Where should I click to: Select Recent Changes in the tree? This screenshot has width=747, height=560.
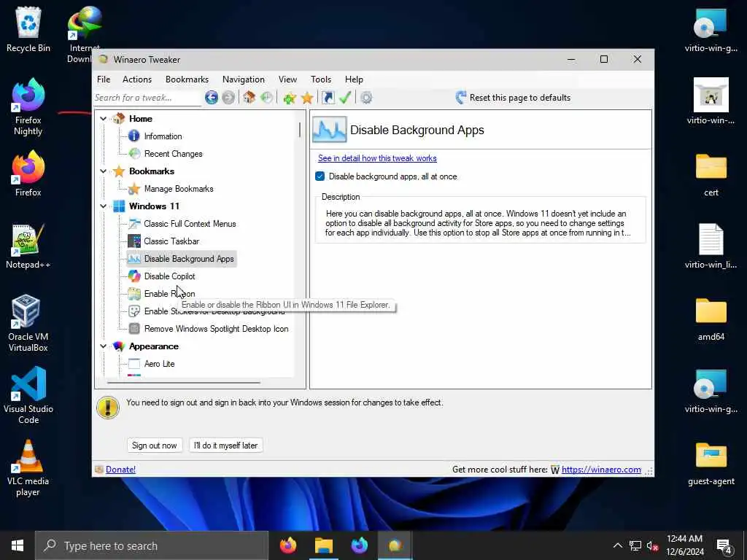pos(174,154)
